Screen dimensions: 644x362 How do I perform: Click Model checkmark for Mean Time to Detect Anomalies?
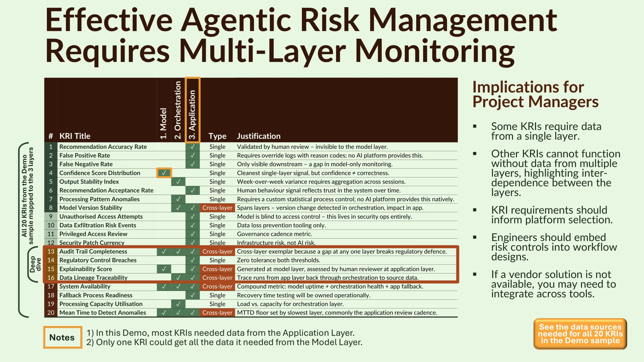164,312
